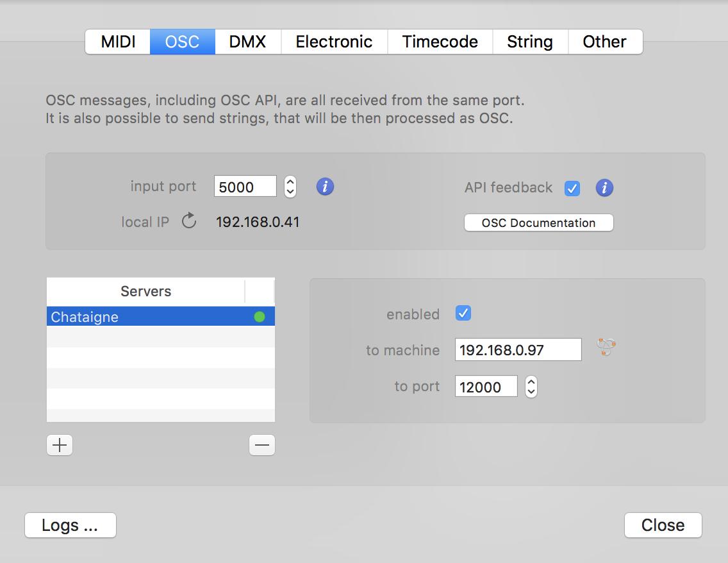
Task: Click the info icon beside API feedback
Action: [604, 188]
